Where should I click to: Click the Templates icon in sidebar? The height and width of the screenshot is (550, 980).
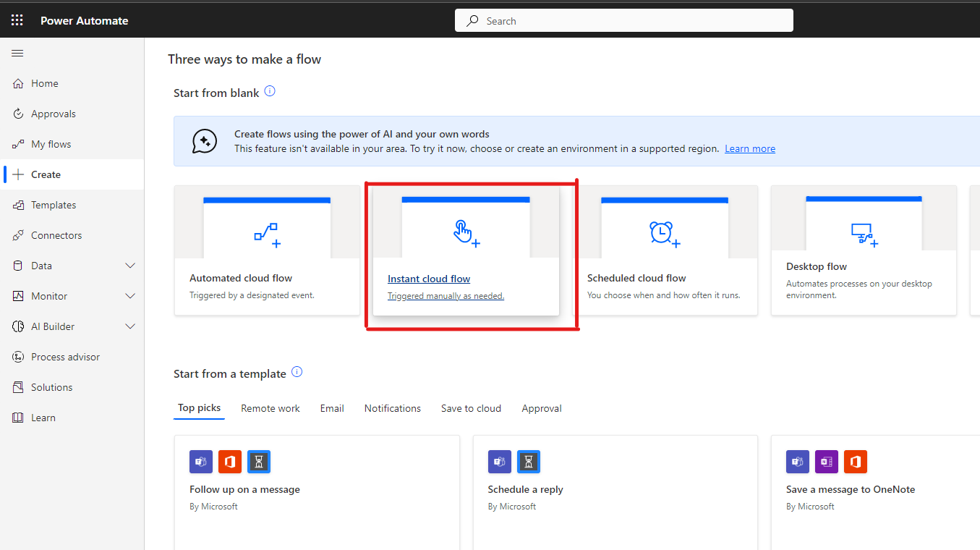coord(18,205)
